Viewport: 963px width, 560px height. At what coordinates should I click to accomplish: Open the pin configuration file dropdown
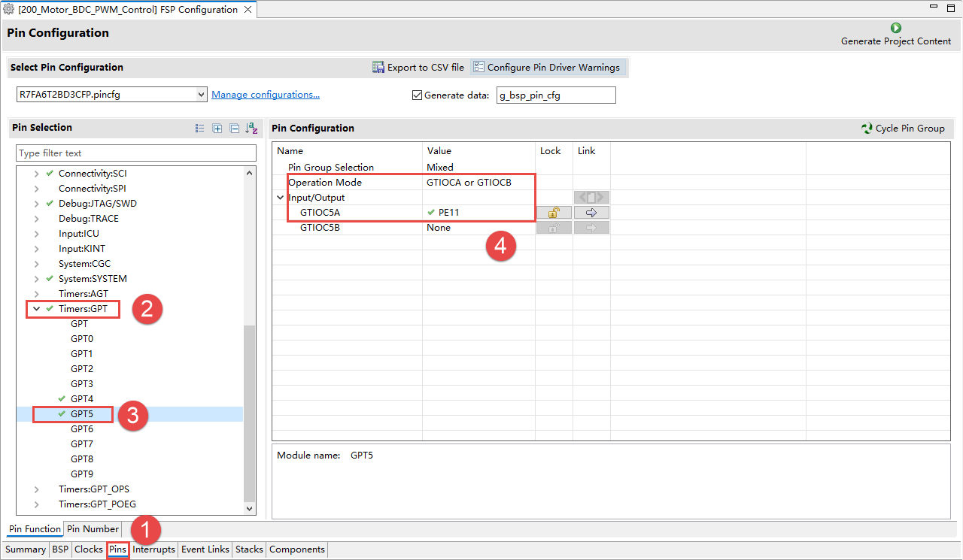point(201,95)
